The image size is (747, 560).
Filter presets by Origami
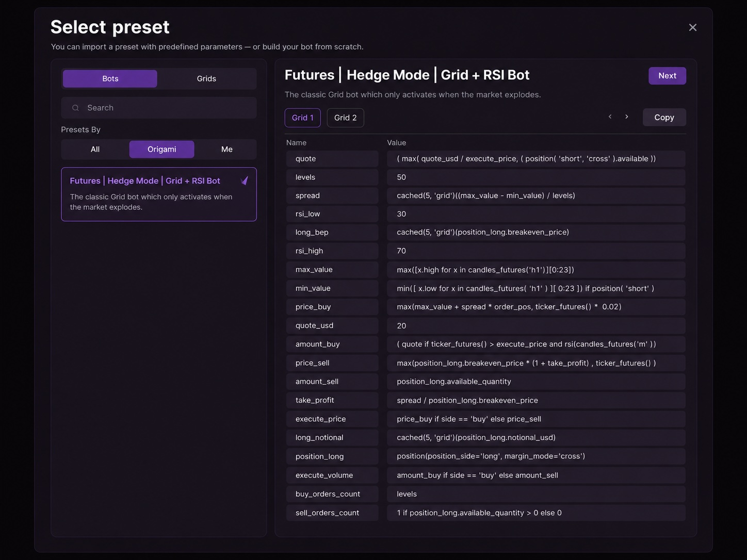click(161, 150)
